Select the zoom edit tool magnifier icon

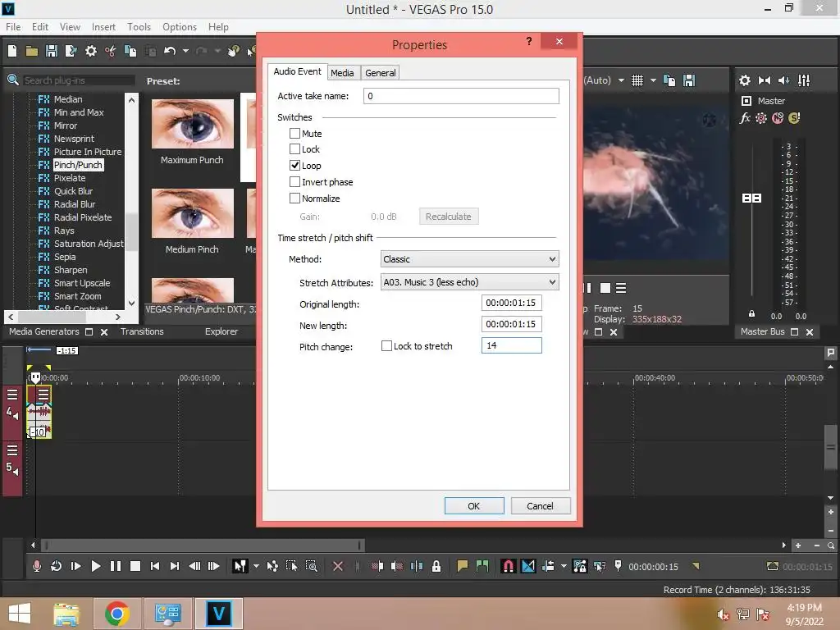[311, 566]
